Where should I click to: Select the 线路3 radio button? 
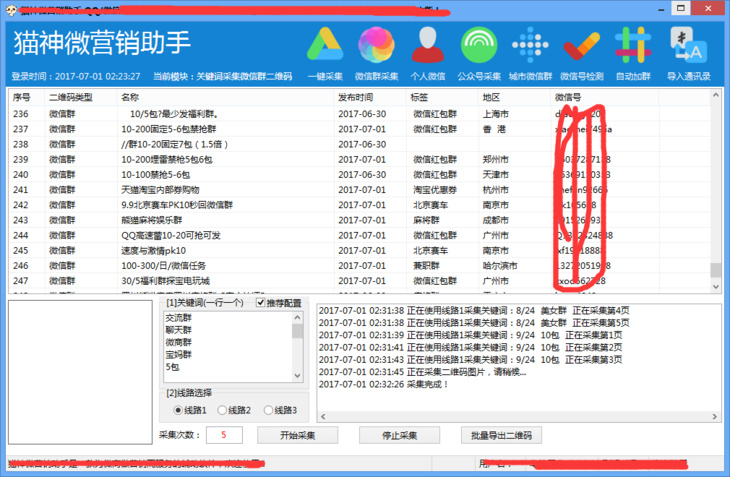coord(268,410)
